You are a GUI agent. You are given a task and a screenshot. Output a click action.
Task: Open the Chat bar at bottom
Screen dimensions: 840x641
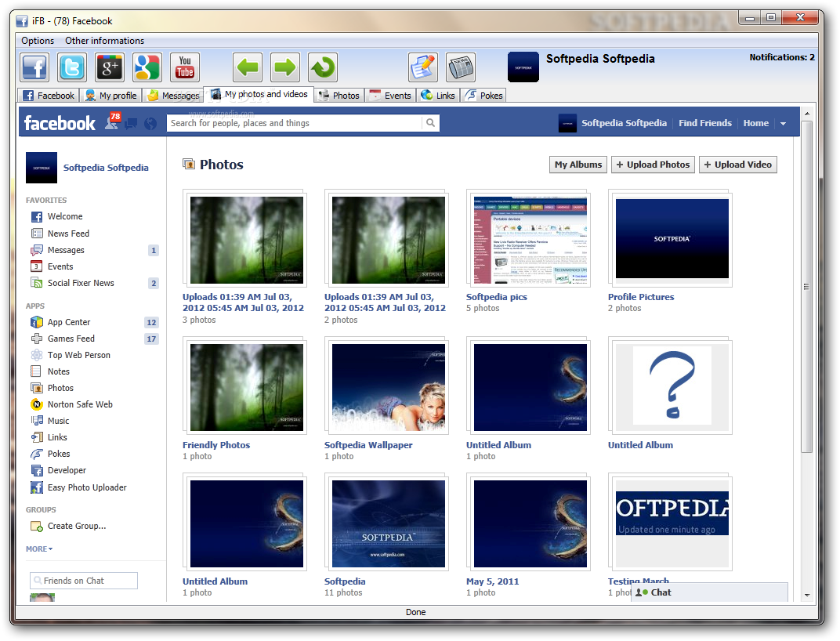coord(708,592)
